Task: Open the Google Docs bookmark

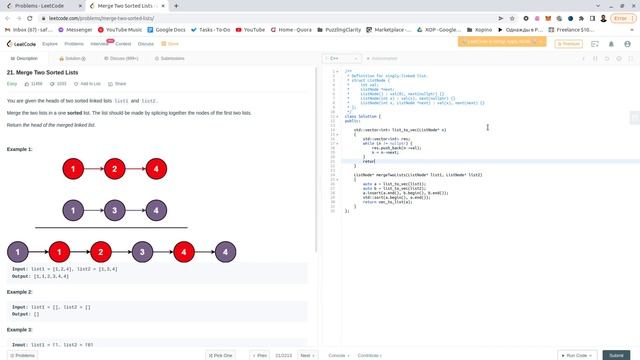Action: pos(167,30)
